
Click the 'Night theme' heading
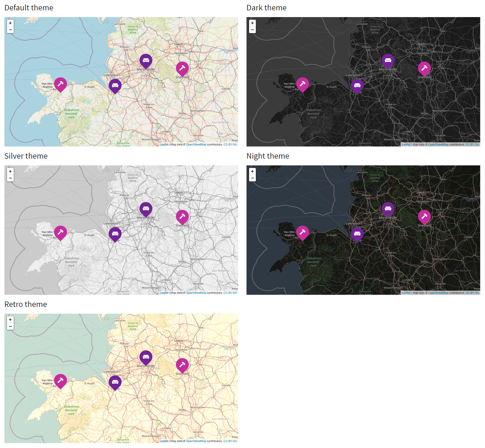pos(268,156)
